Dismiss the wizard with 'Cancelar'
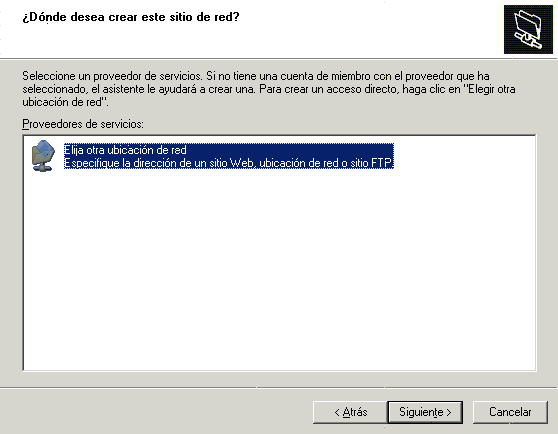This screenshot has height=434, width=558. tap(510, 412)
